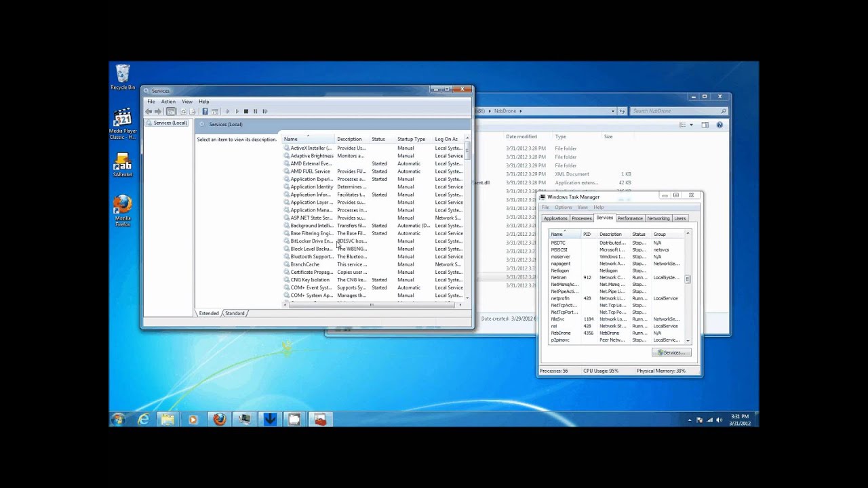The image size is (868, 488).
Task: Launch Internet Explorer from taskbar
Action: click(143, 420)
